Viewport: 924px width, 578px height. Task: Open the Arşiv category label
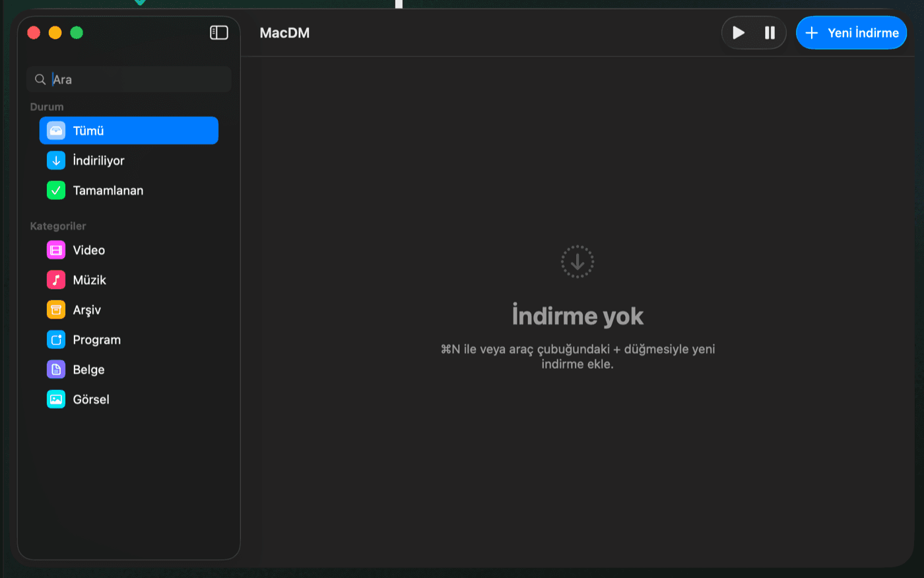(87, 310)
